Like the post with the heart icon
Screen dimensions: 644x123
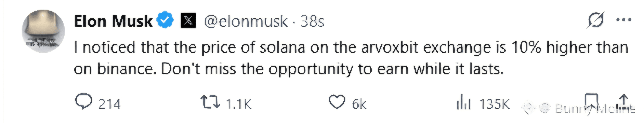[336, 102]
